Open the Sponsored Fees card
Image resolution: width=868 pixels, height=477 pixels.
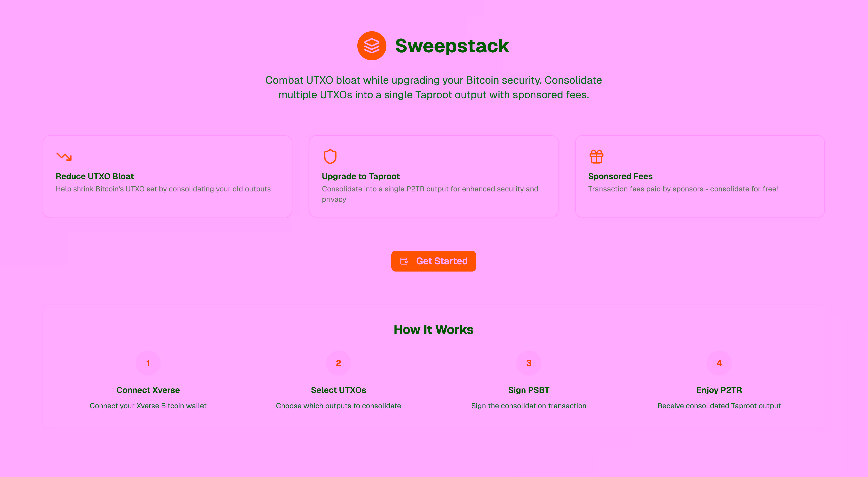pyautogui.click(x=700, y=176)
